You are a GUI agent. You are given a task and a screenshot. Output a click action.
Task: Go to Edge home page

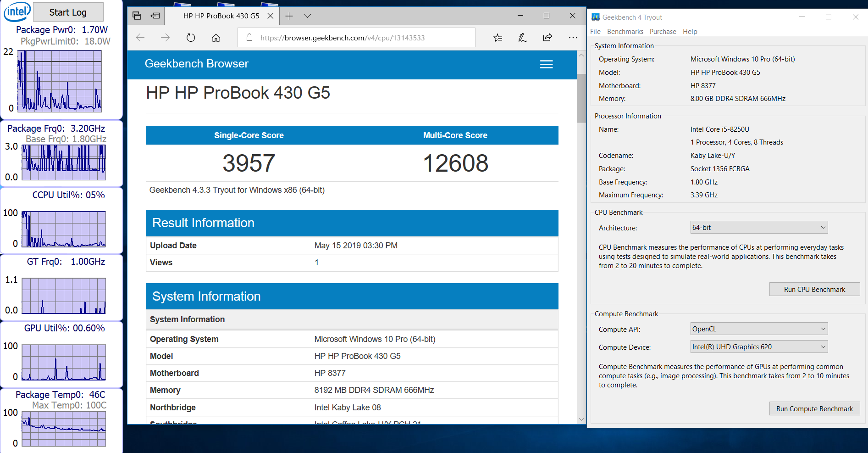pyautogui.click(x=216, y=38)
